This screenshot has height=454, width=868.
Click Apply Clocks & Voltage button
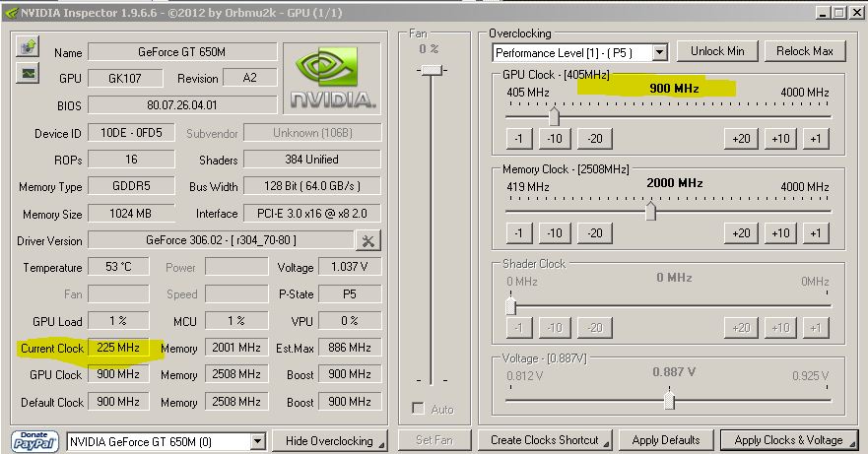coord(789,440)
